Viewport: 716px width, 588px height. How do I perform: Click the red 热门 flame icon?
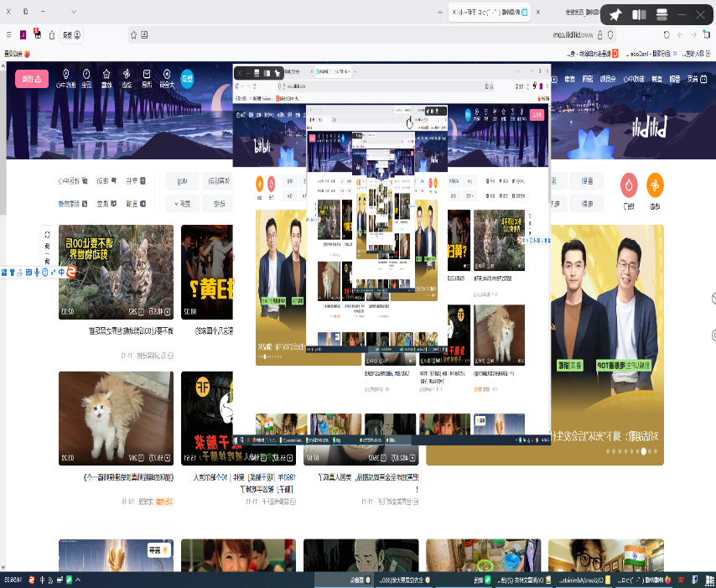[x=629, y=185]
